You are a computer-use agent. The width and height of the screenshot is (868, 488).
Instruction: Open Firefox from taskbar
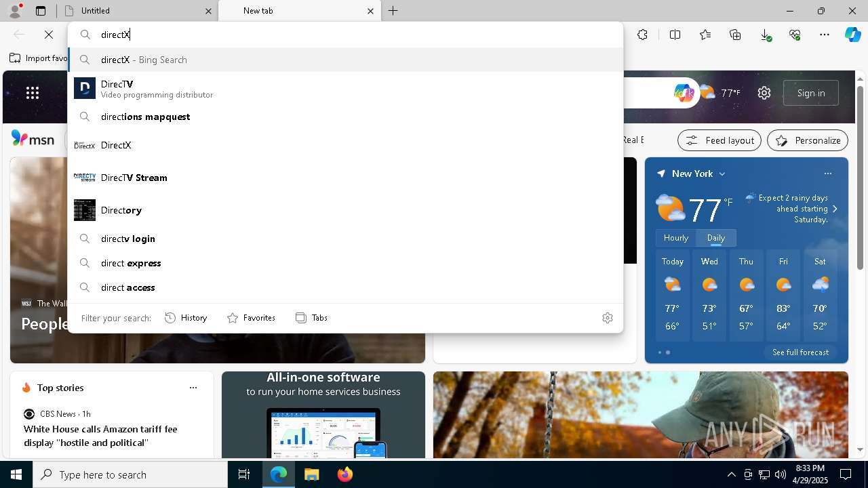(344, 474)
